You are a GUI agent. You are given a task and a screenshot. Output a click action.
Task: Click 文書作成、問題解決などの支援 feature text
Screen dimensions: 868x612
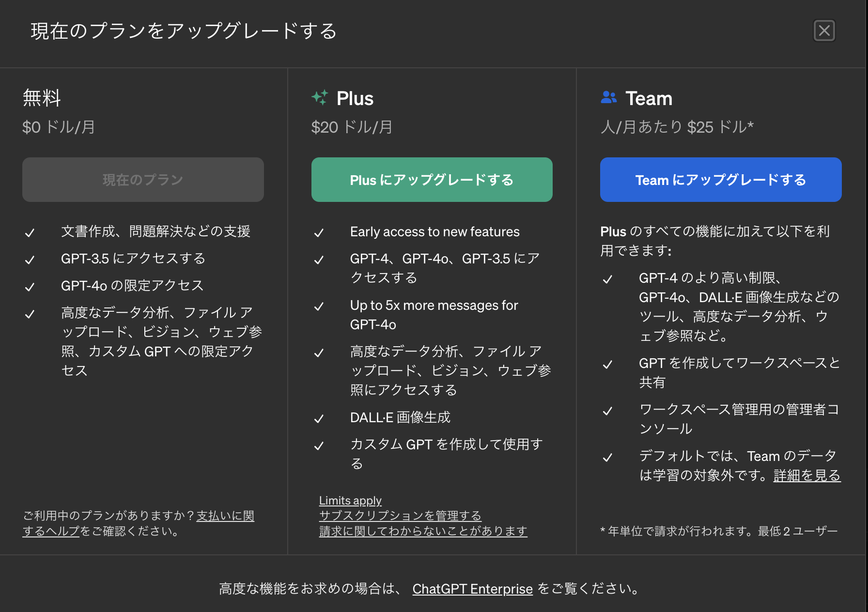click(x=155, y=231)
